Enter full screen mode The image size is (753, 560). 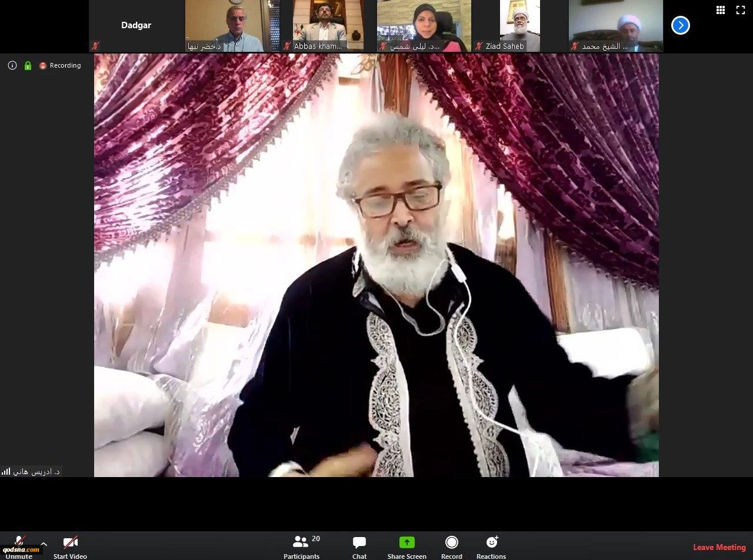(x=741, y=10)
